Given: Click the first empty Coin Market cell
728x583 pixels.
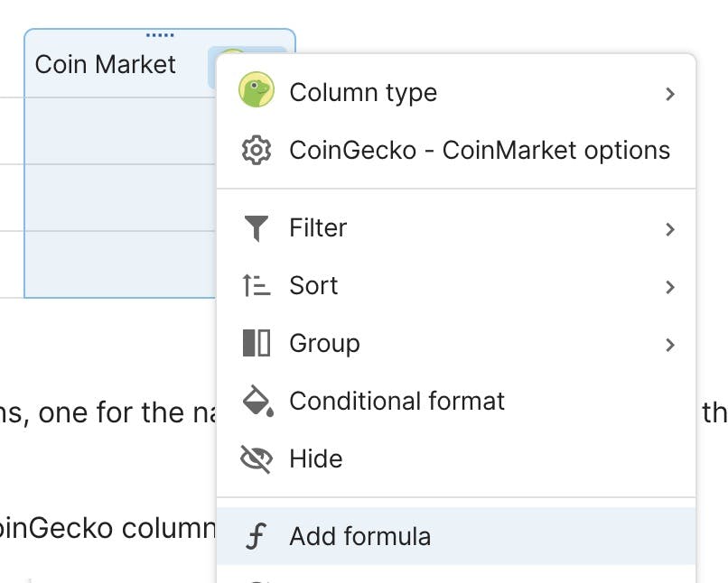Looking at the screenshot, I should click(120, 131).
